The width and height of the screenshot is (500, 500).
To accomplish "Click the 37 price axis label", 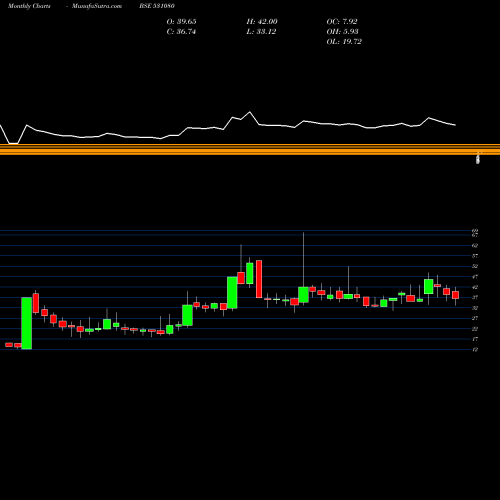I will (x=475, y=297).
